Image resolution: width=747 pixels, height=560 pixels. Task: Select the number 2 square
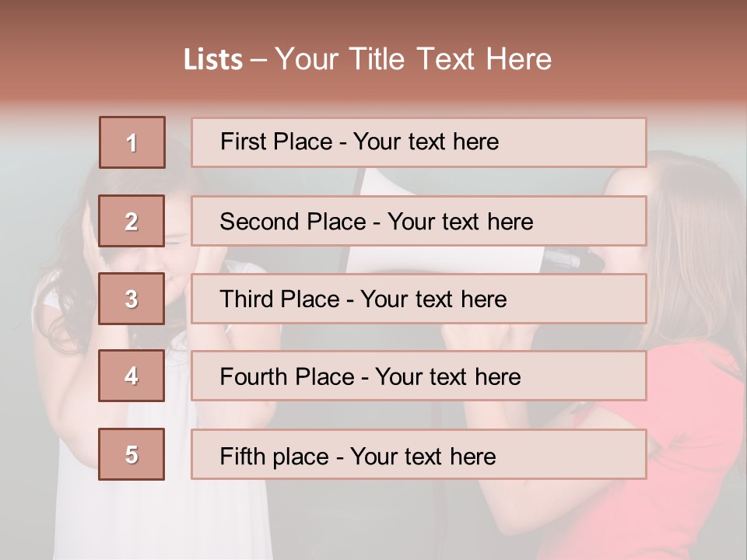132,220
